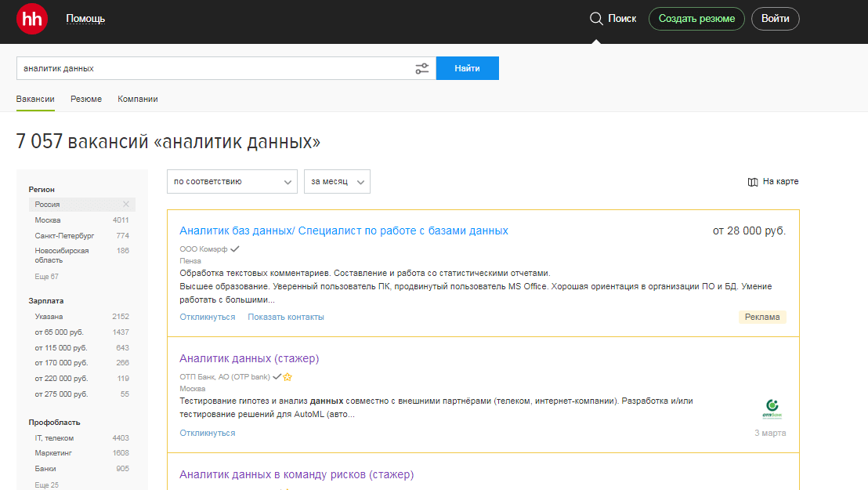Click the OTP Bank company logo
Screen dimensions: 868x490
771,408
